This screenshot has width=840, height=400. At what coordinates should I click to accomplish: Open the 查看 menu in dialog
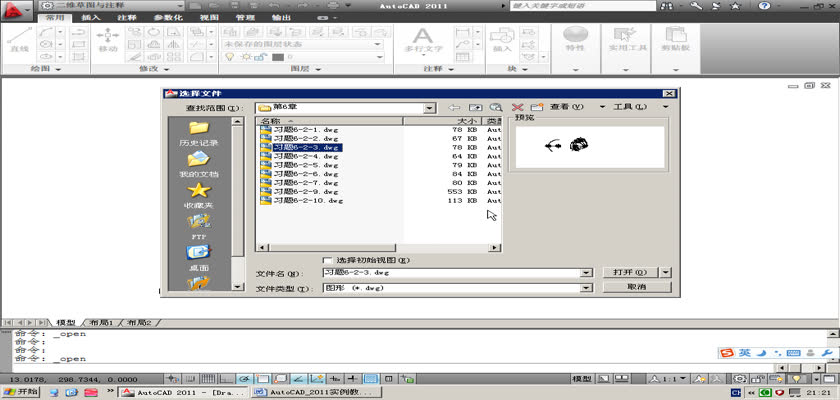click(570, 107)
